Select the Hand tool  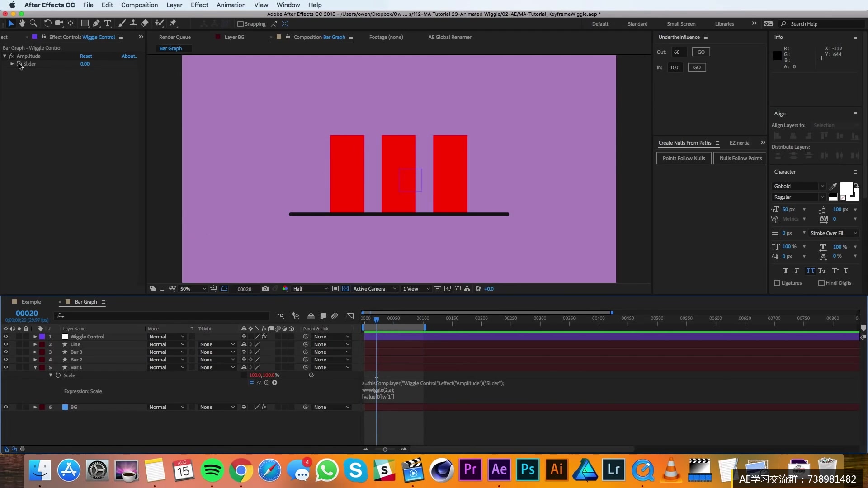22,23
